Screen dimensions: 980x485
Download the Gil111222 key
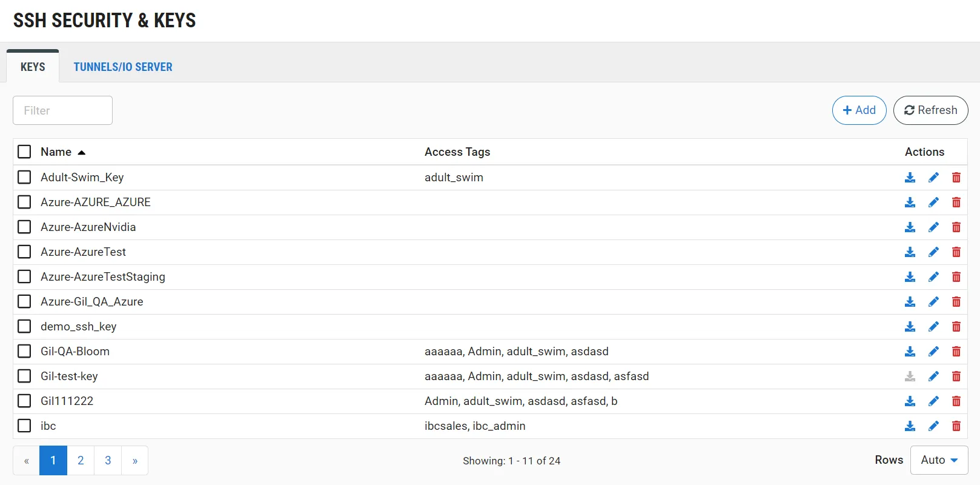point(910,401)
